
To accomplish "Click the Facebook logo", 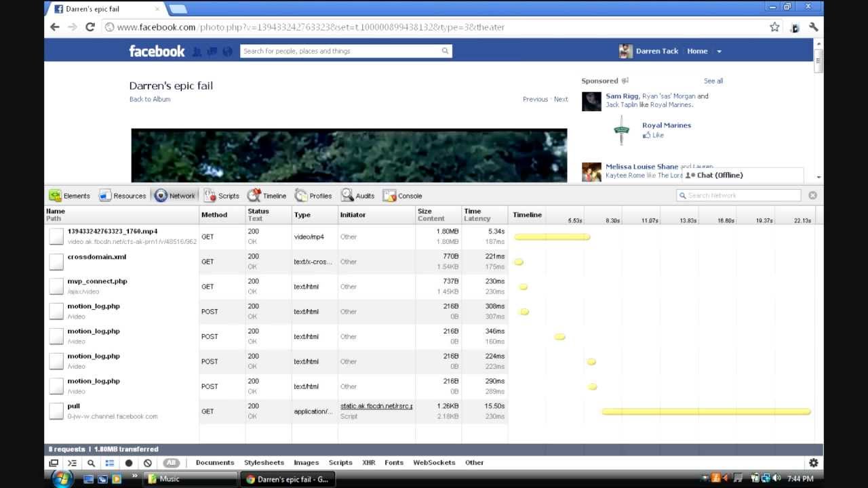I will pos(157,51).
